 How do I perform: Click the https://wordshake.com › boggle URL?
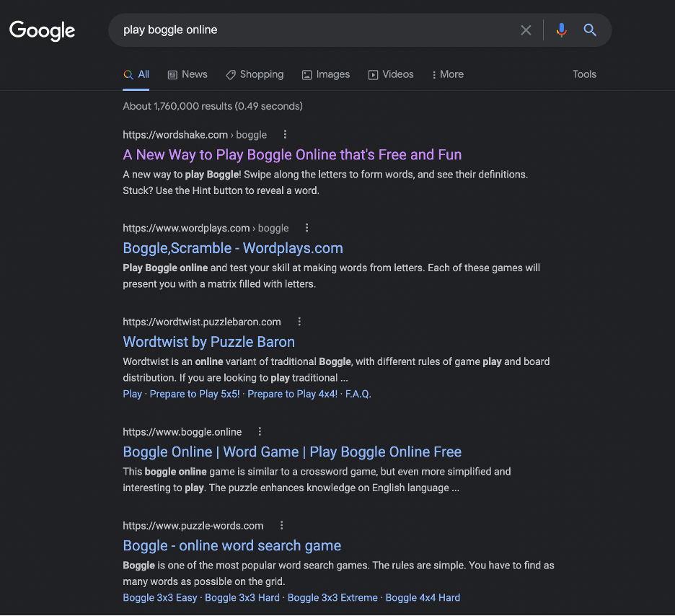tap(195, 135)
